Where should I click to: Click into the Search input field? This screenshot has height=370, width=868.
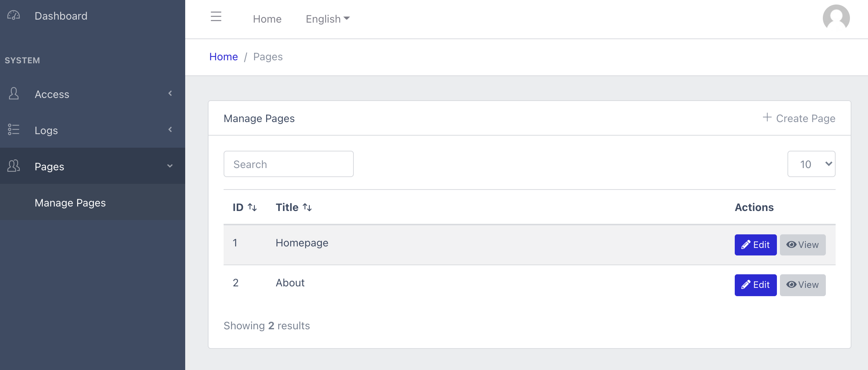coord(288,164)
